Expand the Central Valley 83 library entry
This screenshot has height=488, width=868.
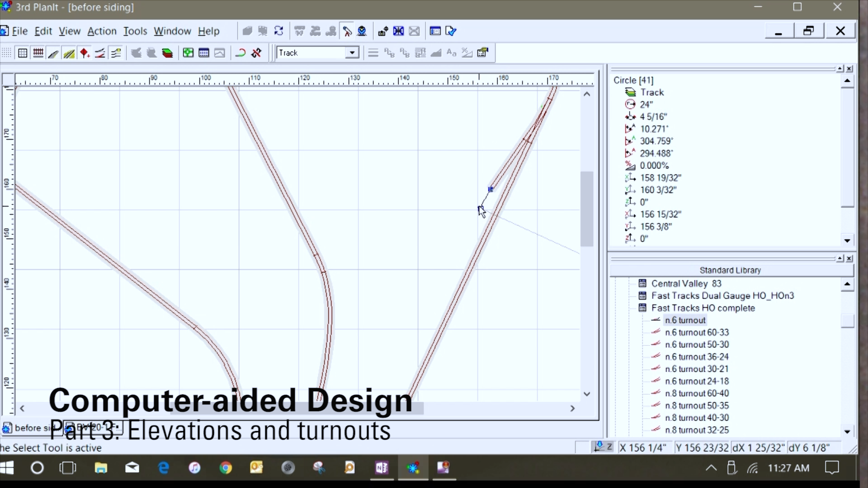634,283
